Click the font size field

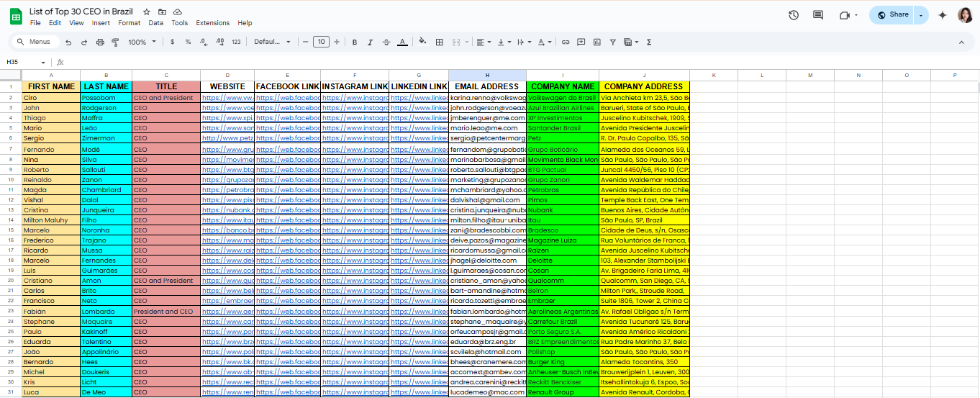tap(321, 42)
